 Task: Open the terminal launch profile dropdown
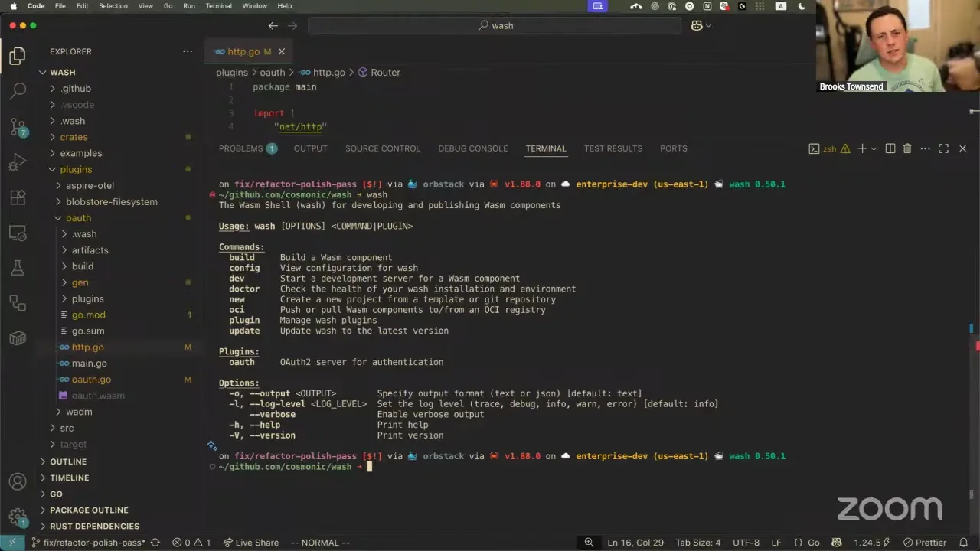tap(873, 148)
